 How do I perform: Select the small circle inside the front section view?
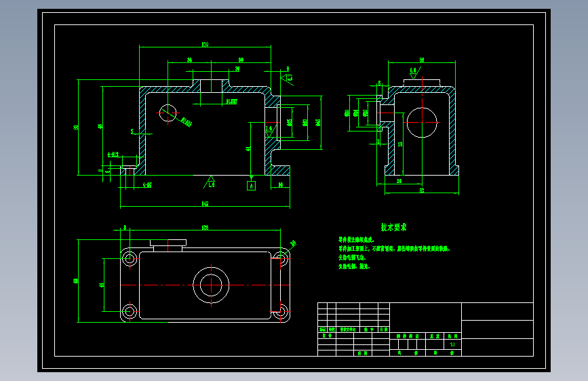tap(168, 113)
